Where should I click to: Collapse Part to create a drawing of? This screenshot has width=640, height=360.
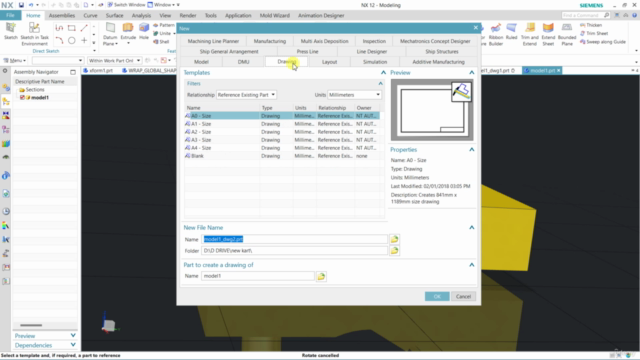click(x=471, y=265)
